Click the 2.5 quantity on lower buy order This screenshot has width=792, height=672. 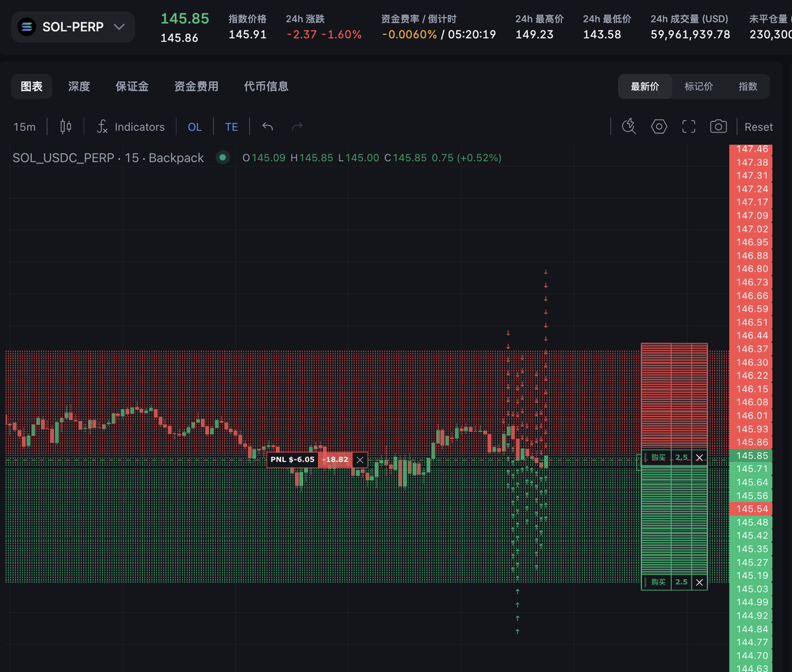point(681,582)
